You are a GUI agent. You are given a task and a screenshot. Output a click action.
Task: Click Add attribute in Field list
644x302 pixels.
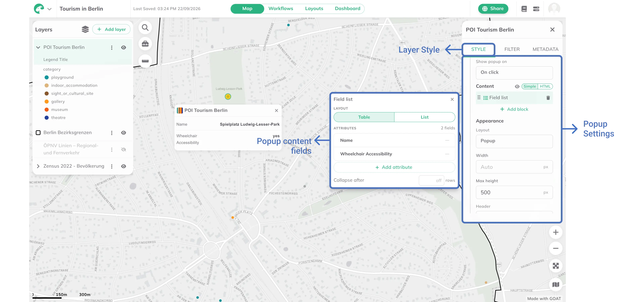pos(394,167)
